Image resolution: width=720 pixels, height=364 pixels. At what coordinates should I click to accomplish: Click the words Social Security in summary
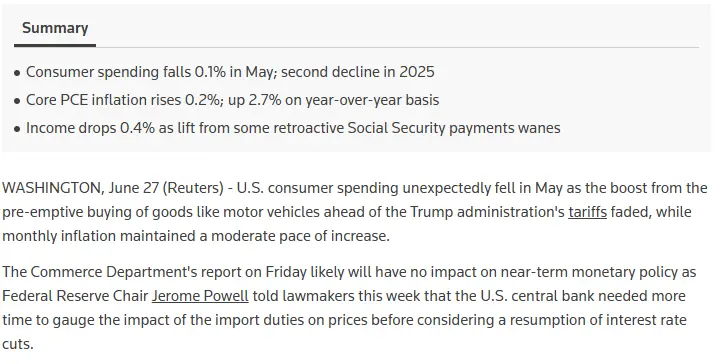coord(396,128)
